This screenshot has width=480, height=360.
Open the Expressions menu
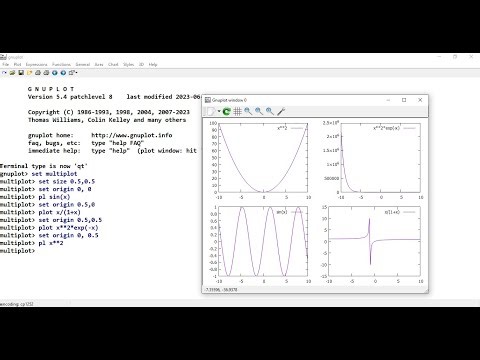click(x=37, y=64)
